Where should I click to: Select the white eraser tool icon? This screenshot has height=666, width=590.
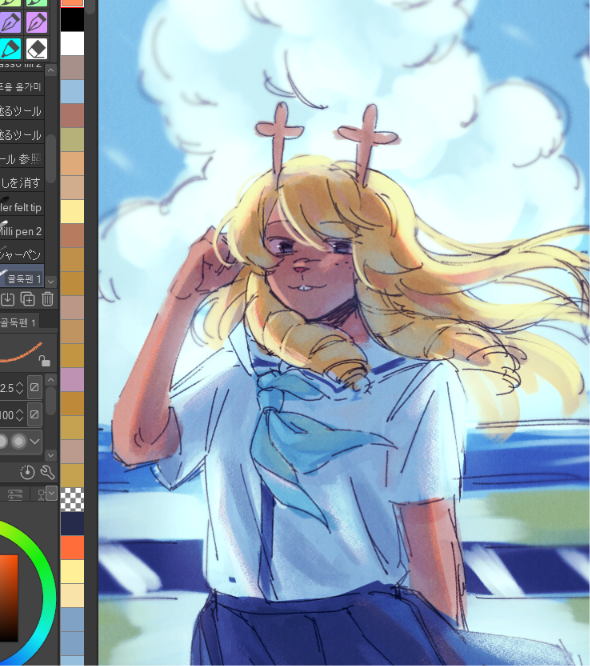pyautogui.click(x=37, y=49)
